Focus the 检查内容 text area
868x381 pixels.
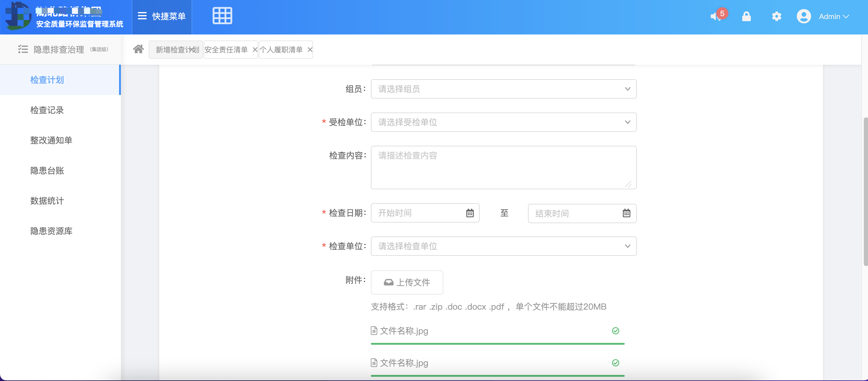click(504, 167)
